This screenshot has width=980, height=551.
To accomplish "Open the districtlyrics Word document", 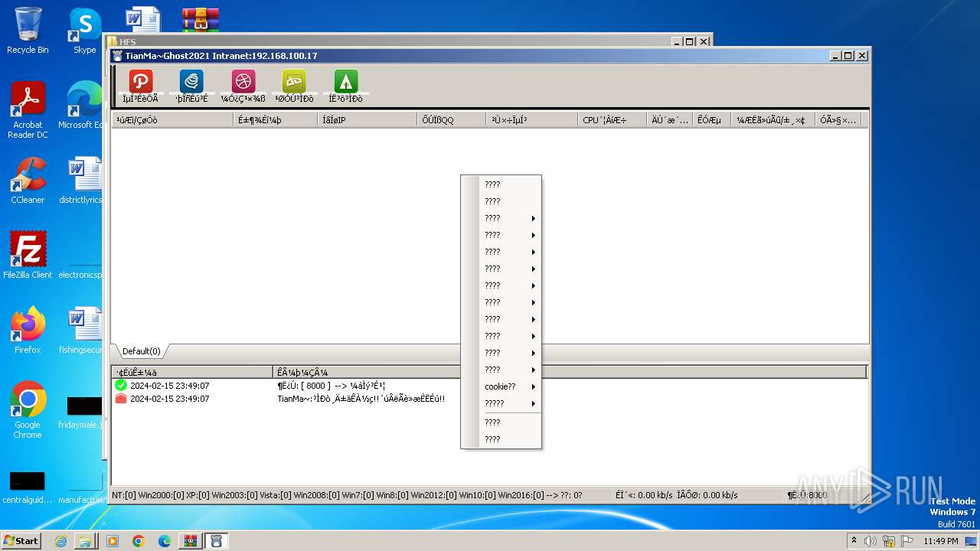I will (81, 181).
